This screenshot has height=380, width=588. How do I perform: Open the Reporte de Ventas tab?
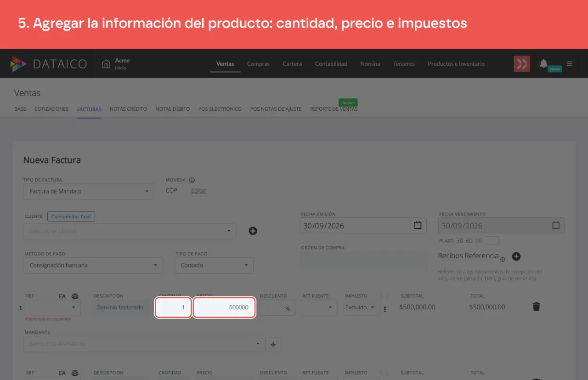pos(334,109)
